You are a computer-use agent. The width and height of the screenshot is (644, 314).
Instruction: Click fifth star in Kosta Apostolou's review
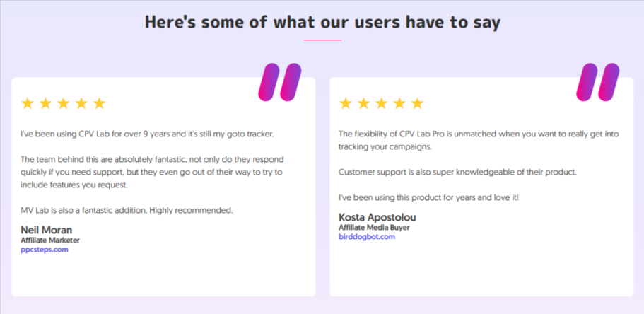tap(417, 103)
